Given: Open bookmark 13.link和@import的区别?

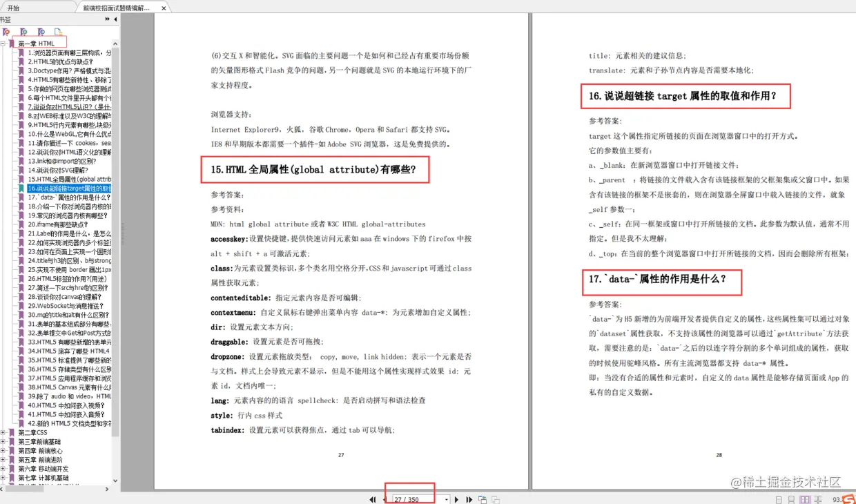Looking at the screenshot, I should click(x=61, y=161).
